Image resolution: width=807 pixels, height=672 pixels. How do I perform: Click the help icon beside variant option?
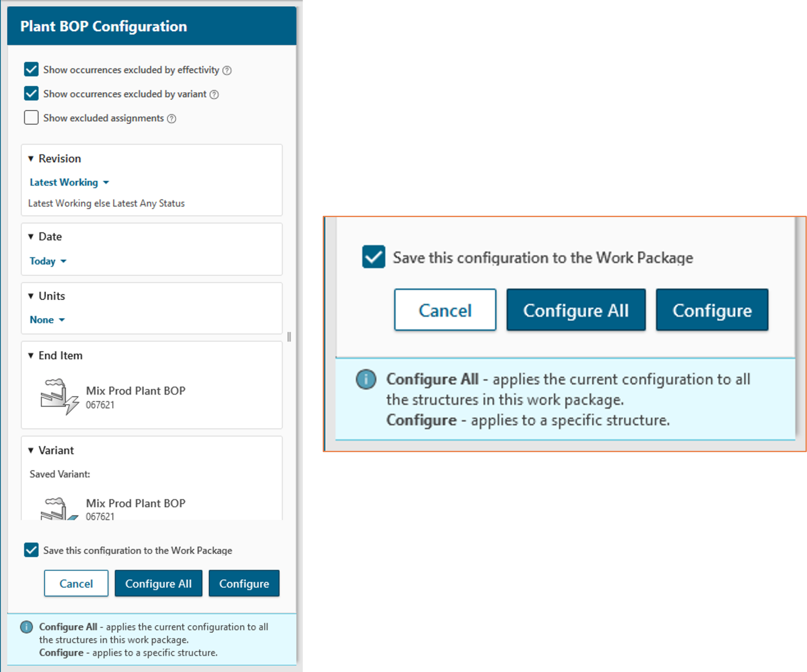(x=214, y=94)
